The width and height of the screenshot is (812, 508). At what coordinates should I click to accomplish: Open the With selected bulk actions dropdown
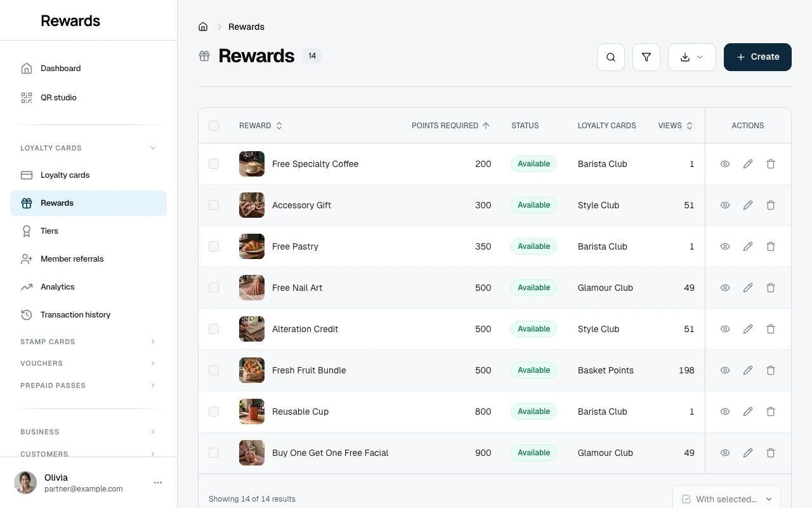coord(726,499)
